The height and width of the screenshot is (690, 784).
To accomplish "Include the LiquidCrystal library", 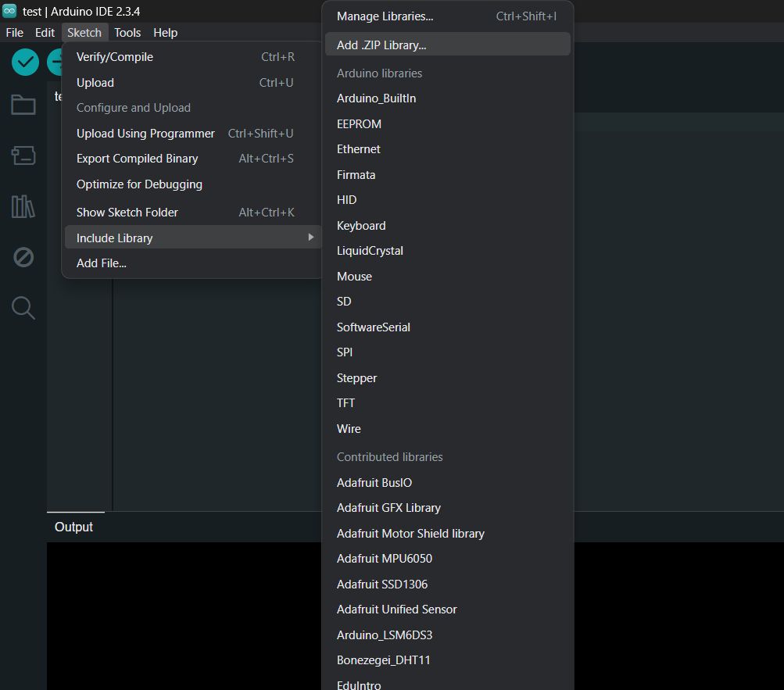I will coord(448,251).
